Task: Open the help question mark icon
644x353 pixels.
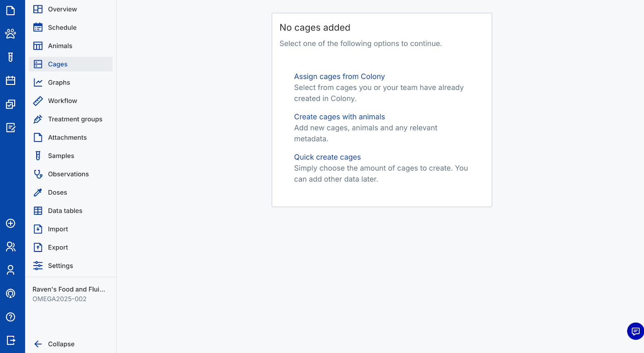Action: pos(10,317)
